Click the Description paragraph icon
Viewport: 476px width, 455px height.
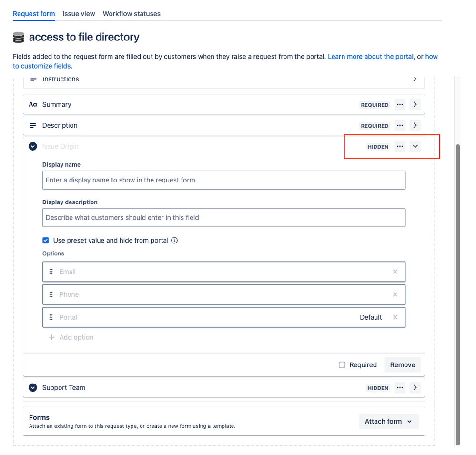pos(33,125)
